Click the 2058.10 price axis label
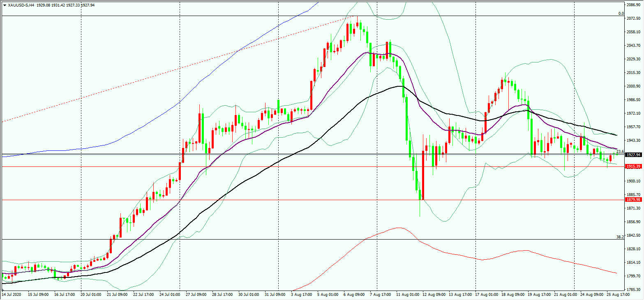Image resolution: width=644 pixels, height=300 pixels. (x=634, y=32)
